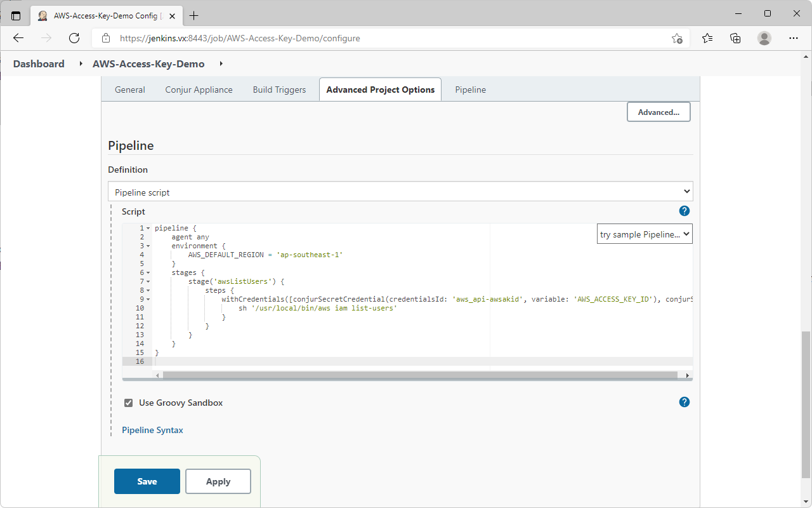Collapse the stages block at line 6
This screenshot has width=812, height=508.
(x=148, y=272)
